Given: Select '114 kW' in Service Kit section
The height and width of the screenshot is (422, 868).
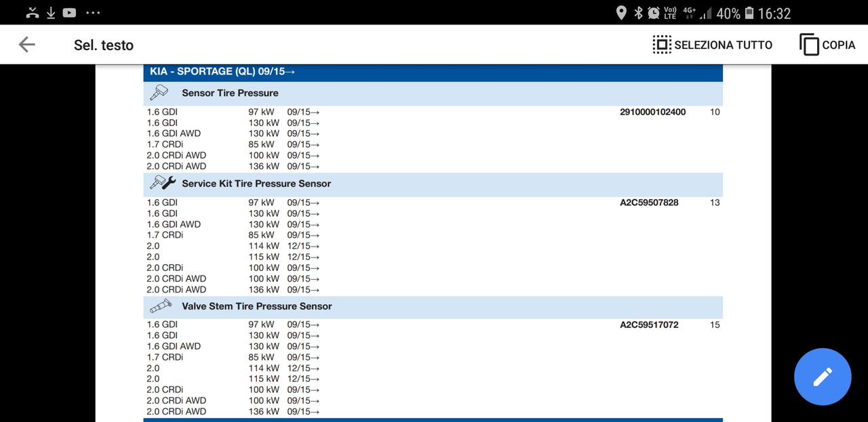Looking at the screenshot, I should (x=264, y=246).
